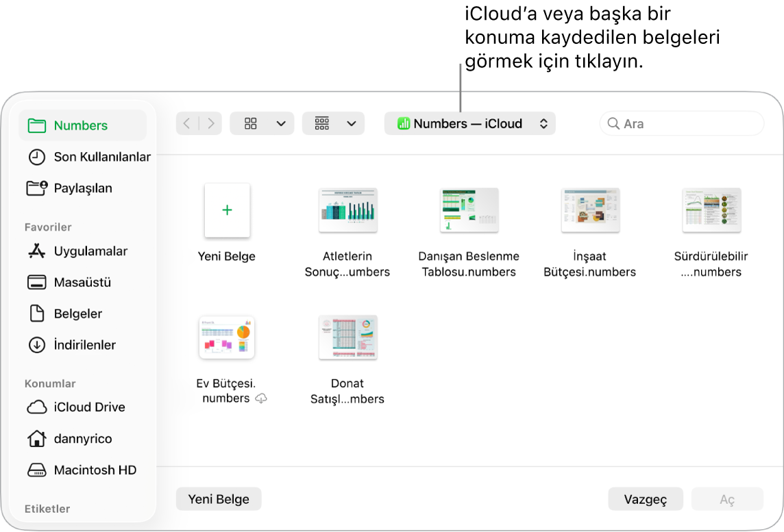784x532 pixels.
Task: Click the Belgeler document icon
Action: coord(37,313)
